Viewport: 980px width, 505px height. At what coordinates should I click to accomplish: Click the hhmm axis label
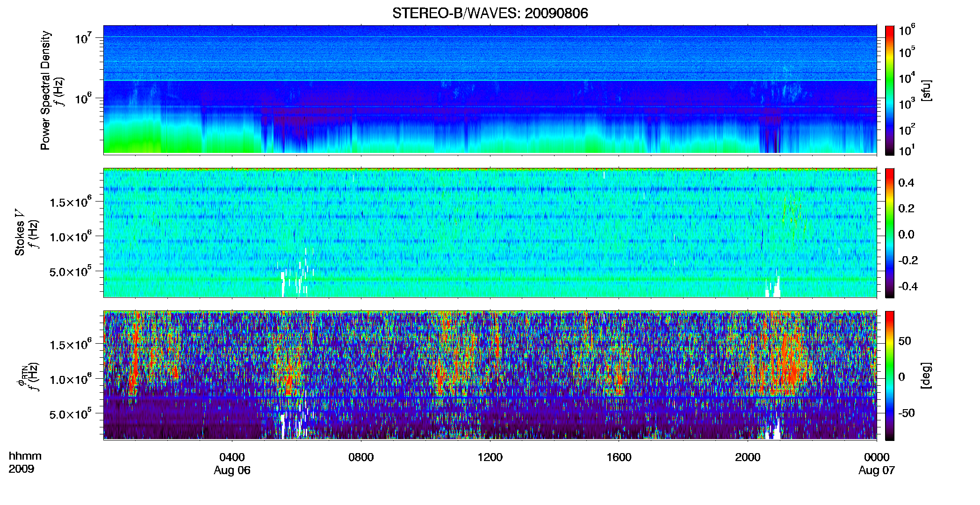click(25, 456)
